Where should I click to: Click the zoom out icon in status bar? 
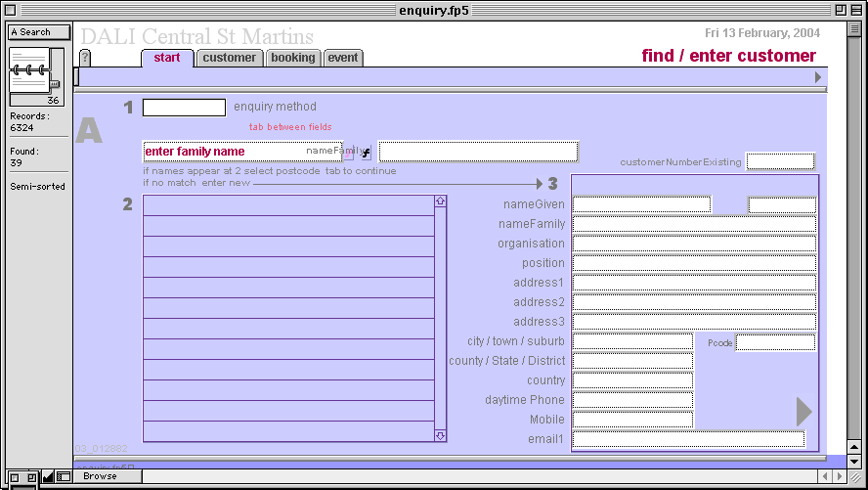pyautogui.click(x=13, y=476)
